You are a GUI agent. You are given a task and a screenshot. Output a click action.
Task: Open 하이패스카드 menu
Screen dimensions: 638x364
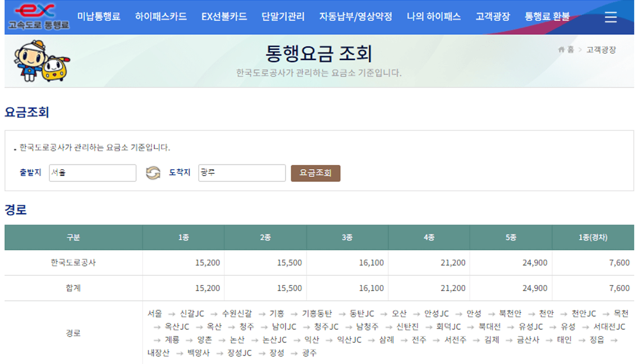click(160, 17)
